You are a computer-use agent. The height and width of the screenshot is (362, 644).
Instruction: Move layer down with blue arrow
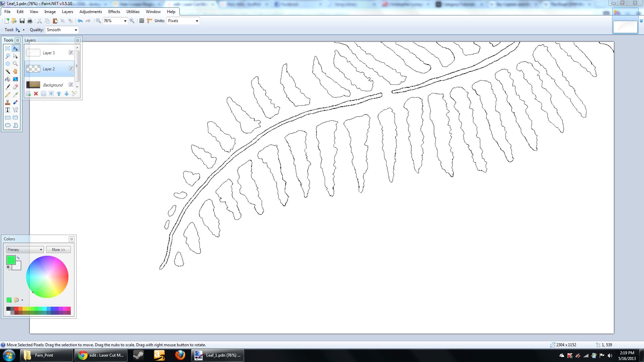(66, 94)
